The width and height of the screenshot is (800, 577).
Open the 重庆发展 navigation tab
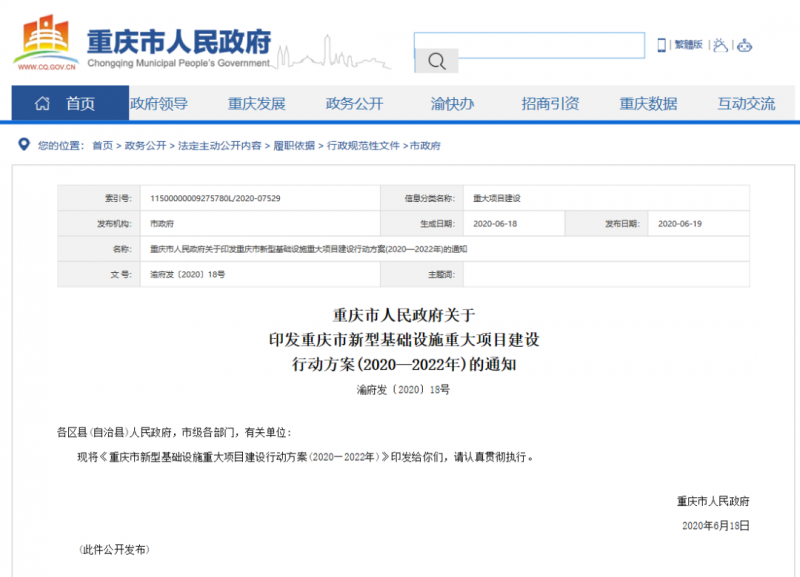(256, 103)
